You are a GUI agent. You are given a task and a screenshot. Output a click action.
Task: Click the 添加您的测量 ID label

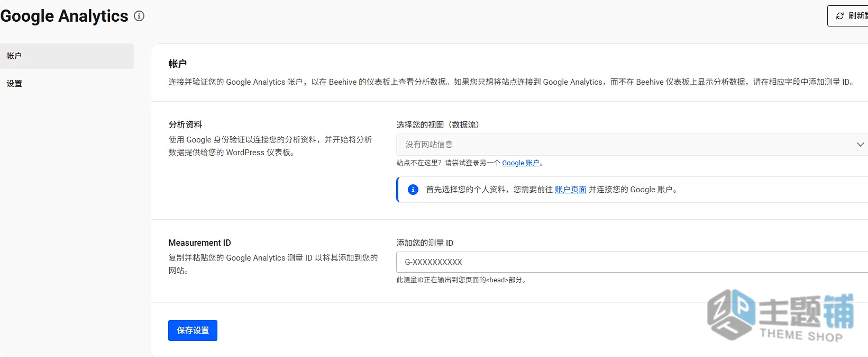coord(425,243)
